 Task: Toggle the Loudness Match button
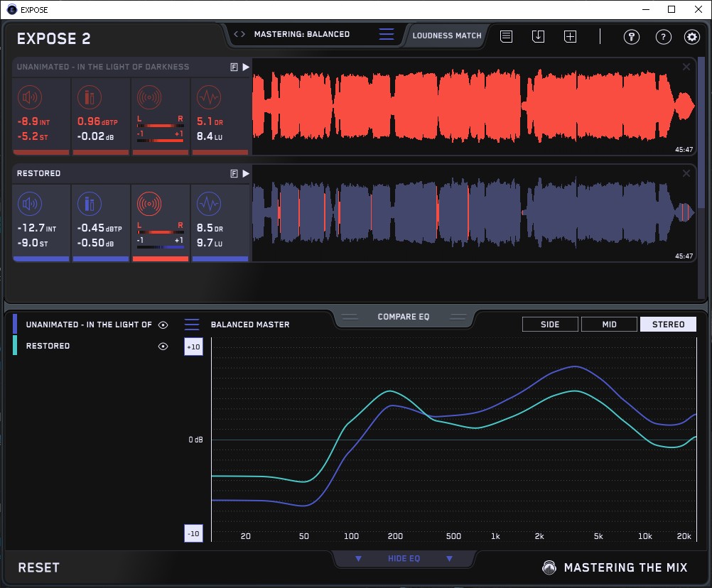point(447,35)
